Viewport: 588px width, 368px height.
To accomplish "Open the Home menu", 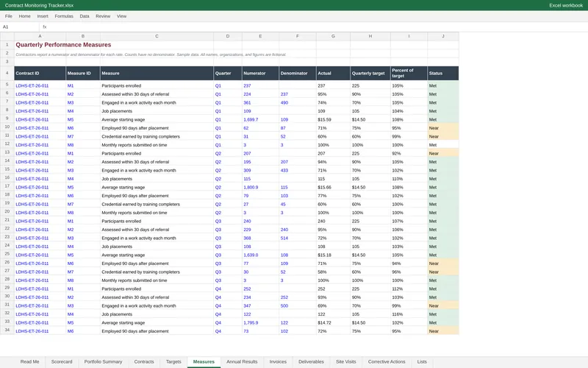I will [x=25, y=16].
